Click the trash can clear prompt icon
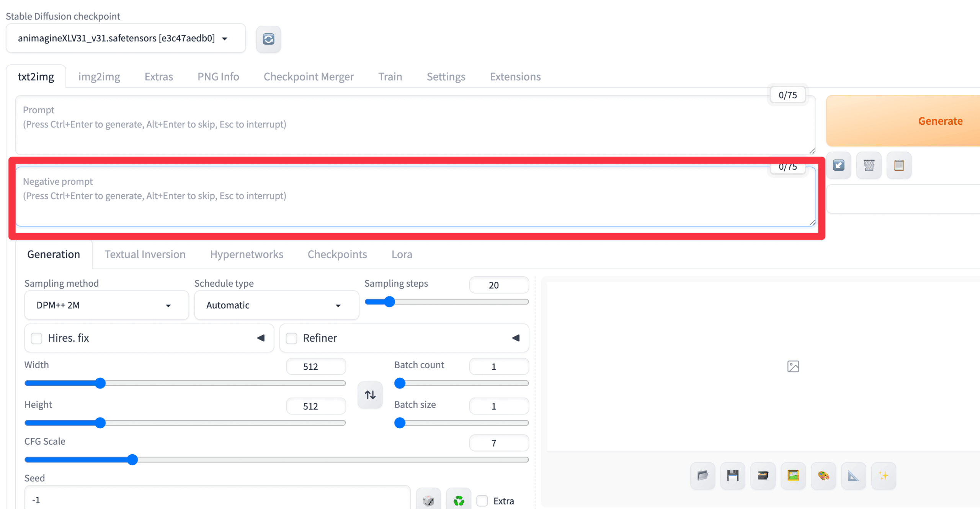Viewport: 980px width, 509px height. 869,165
